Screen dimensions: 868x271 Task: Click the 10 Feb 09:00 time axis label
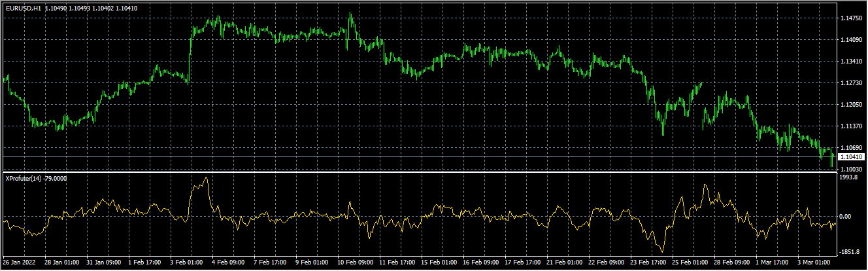(x=355, y=262)
